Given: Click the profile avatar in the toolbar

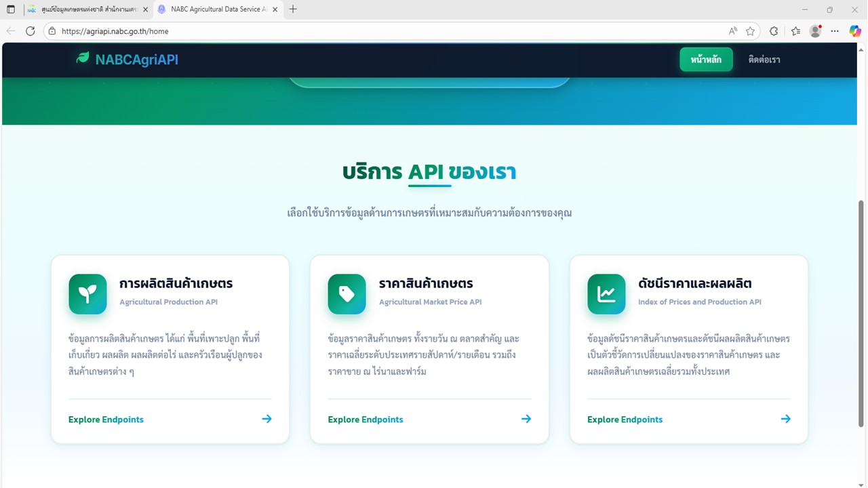Looking at the screenshot, I should 815,31.
